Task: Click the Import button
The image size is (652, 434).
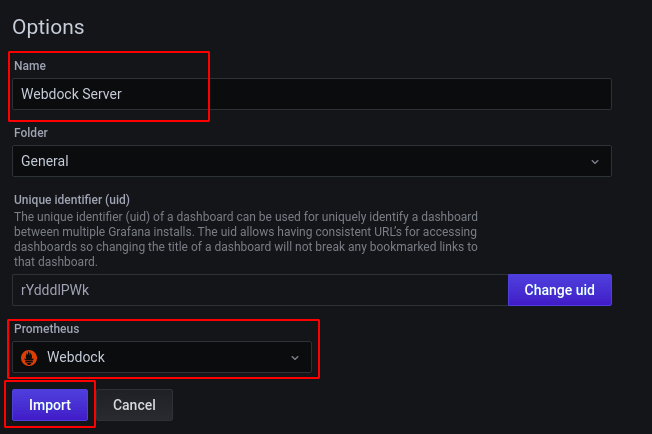Action: tap(50, 405)
